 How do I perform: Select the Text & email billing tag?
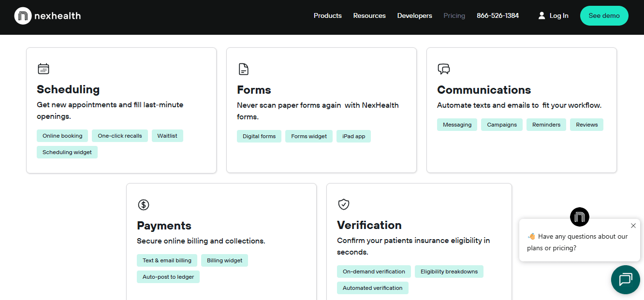pyautogui.click(x=167, y=260)
